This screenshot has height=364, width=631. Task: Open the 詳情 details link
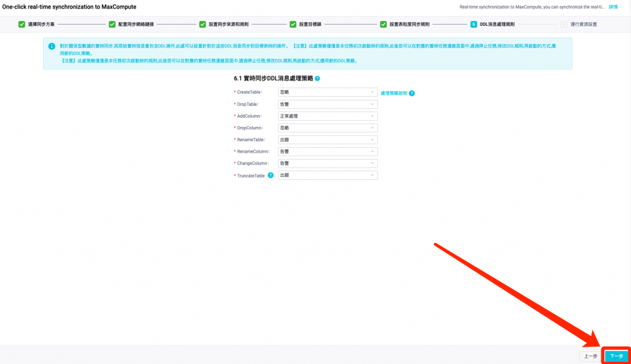click(613, 7)
